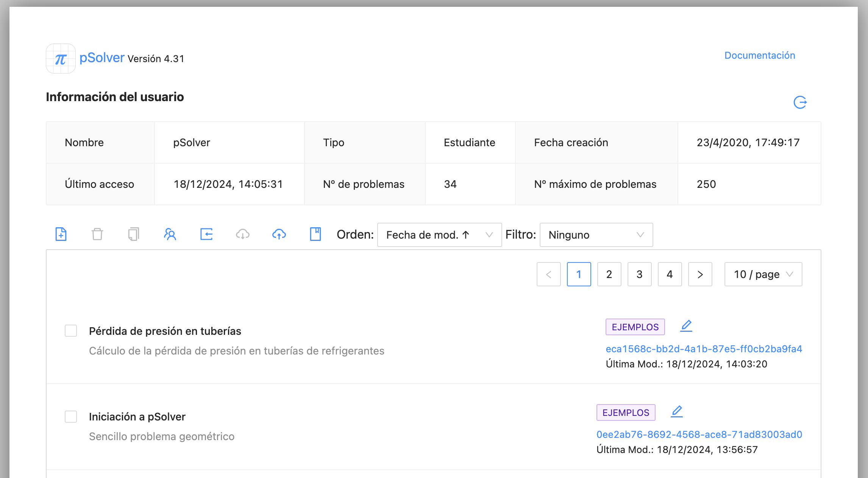Open link 0ee2ab76-8692-4568-ace8-71ad83003ad0
868x478 pixels.
[x=699, y=434]
